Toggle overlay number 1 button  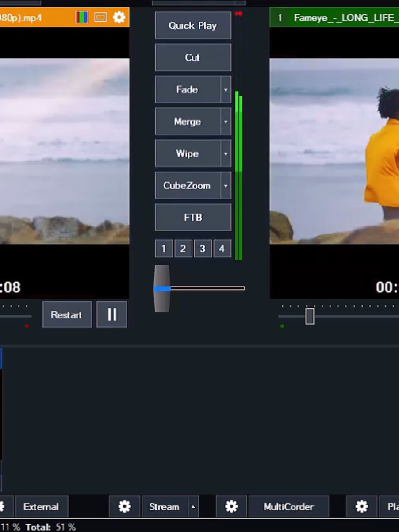tap(164, 249)
